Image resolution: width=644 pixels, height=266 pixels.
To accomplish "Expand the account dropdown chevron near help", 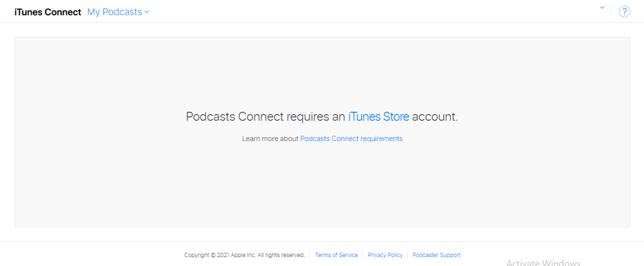I will pyautogui.click(x=602, y=8).
